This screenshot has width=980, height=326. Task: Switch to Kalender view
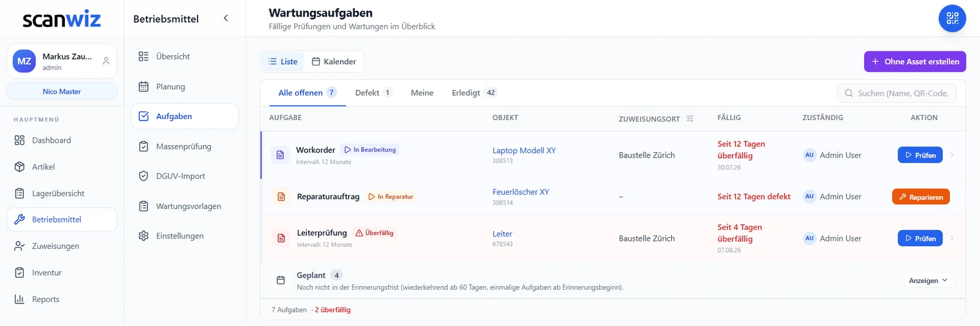334,61
